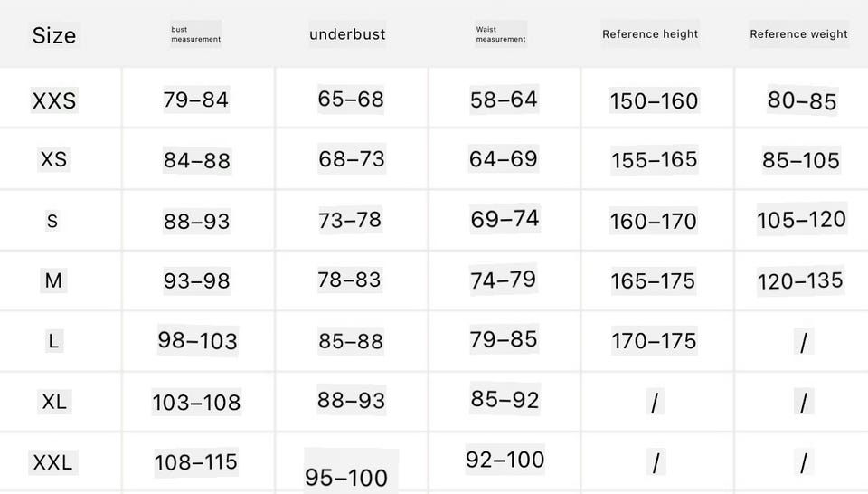Viewport: 868px width, 494px height.
Task: Select the M size label
Action: (x=53, y=280)
